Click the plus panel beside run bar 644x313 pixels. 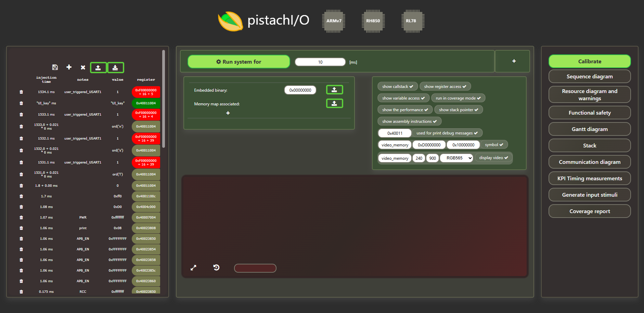(514, 61)
